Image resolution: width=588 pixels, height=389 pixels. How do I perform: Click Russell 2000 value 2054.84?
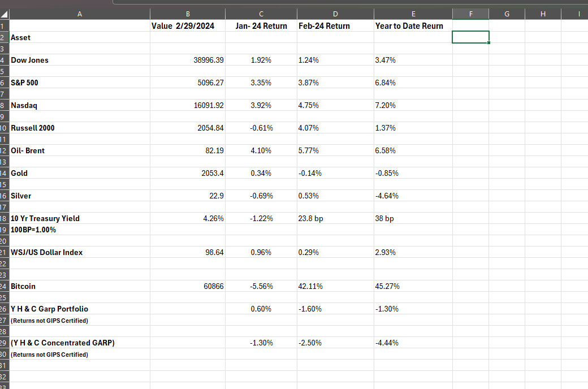(188, 128)
